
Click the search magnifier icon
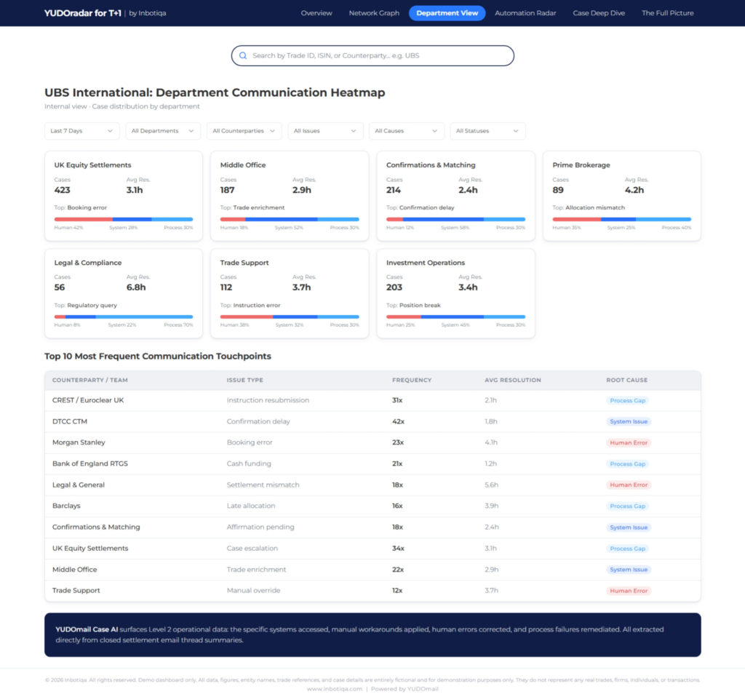coord(243,55)
